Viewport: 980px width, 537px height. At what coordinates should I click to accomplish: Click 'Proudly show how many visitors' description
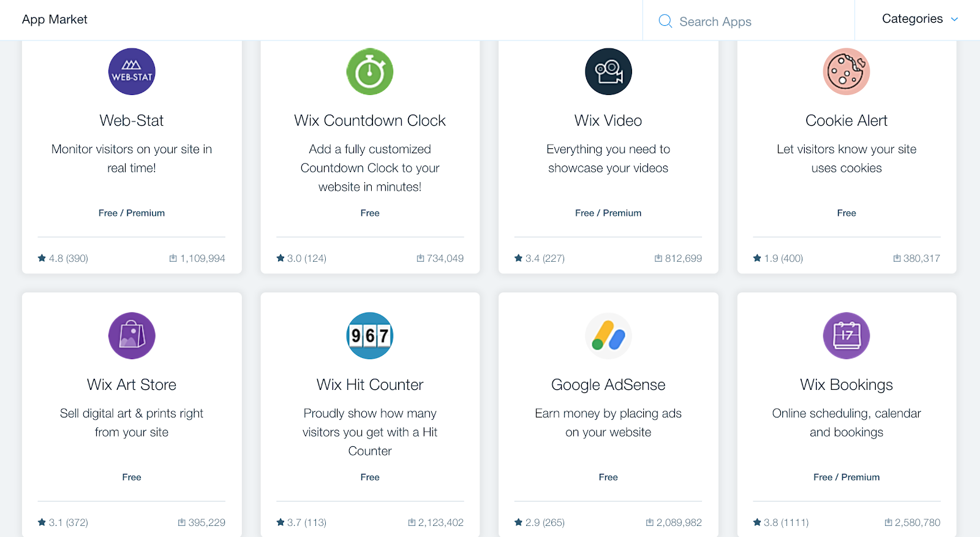(370, 432)
